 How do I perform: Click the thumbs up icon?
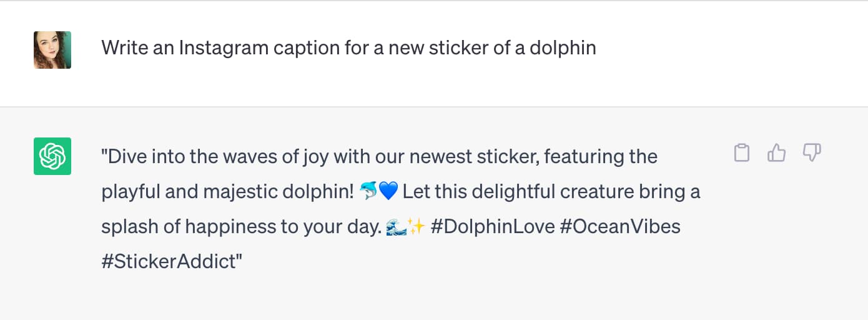776,152
